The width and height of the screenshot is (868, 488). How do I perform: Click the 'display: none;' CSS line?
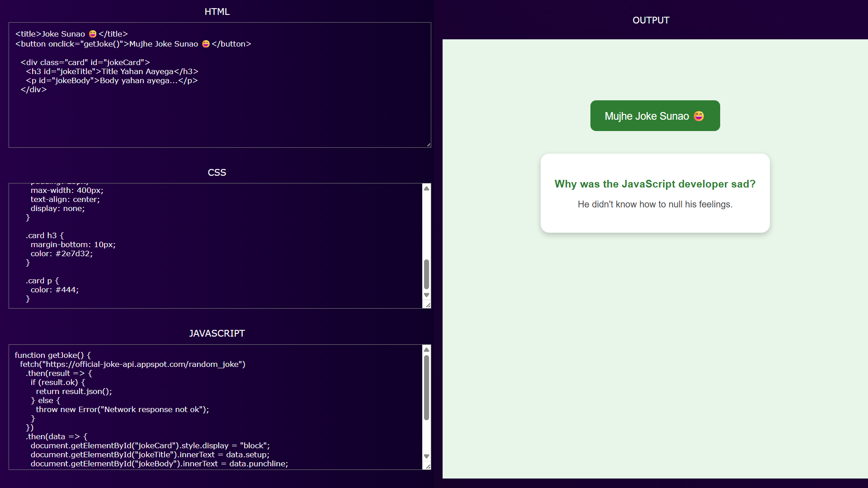58,208
